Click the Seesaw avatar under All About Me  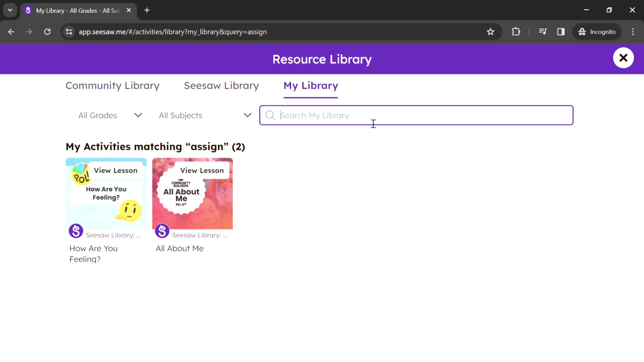(x=162, y=231)
